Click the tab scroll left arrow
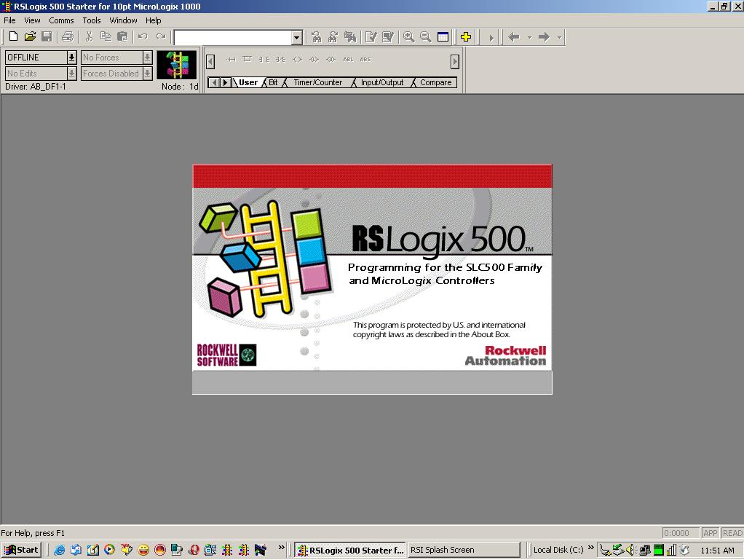The image size is (744, 560). pyautogui.click(x=215, y=82)
